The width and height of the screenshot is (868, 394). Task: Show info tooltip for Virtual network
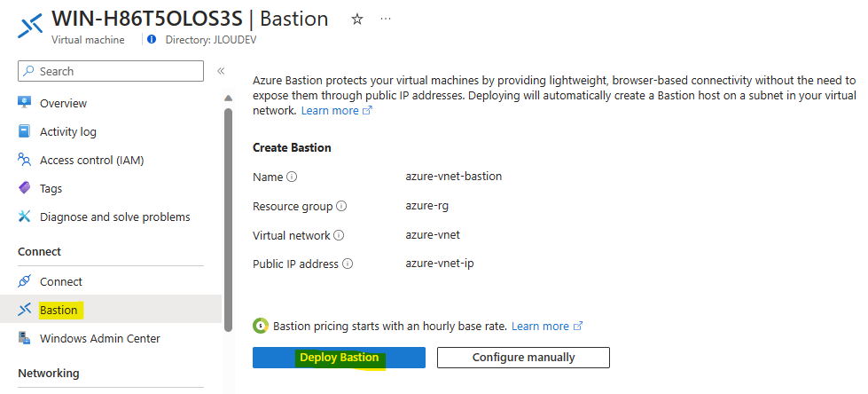pyautogui.click(x=339, y=235)
